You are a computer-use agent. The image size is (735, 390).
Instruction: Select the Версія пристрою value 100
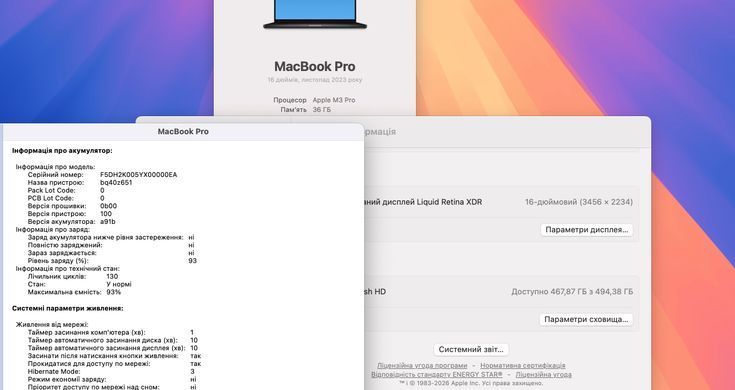[106, 214]
